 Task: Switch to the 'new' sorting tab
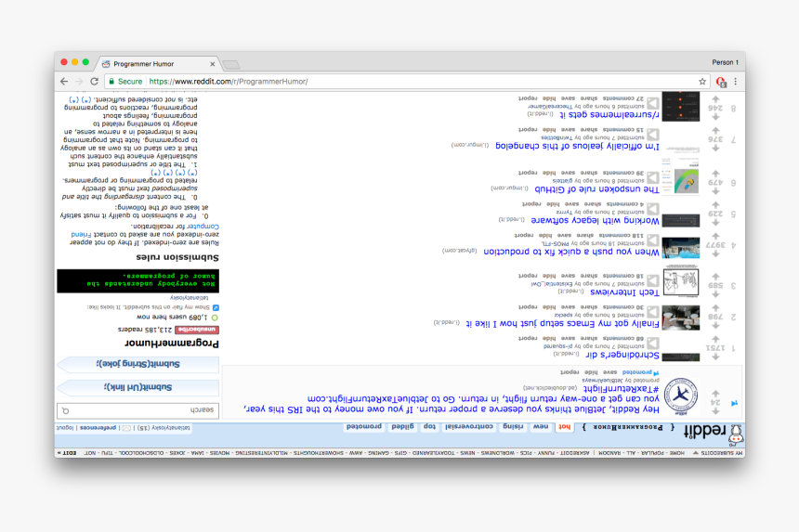tap(541, 426)
